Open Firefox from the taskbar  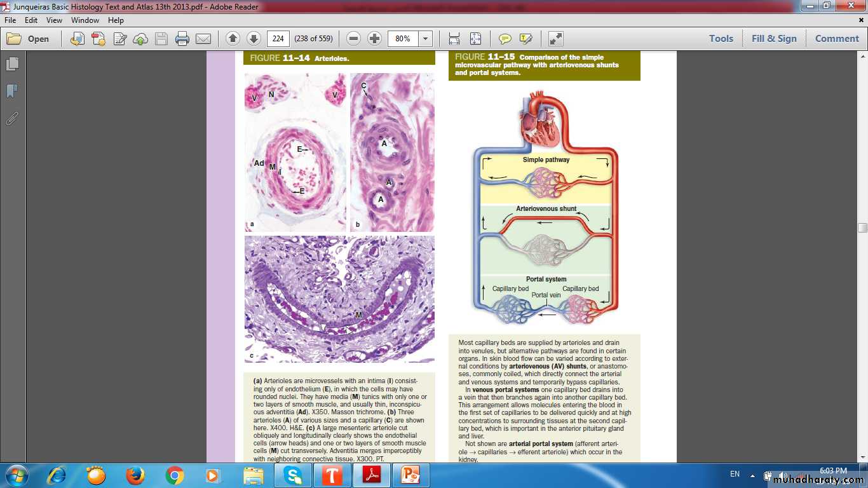[135, 475]
